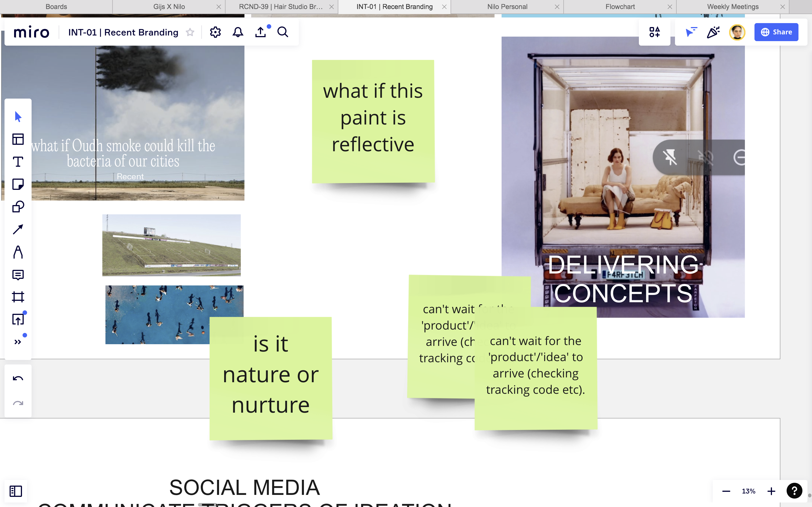This screenshot has width=812, height=507.
Task: Select the Comment tool
Action: 18,275
